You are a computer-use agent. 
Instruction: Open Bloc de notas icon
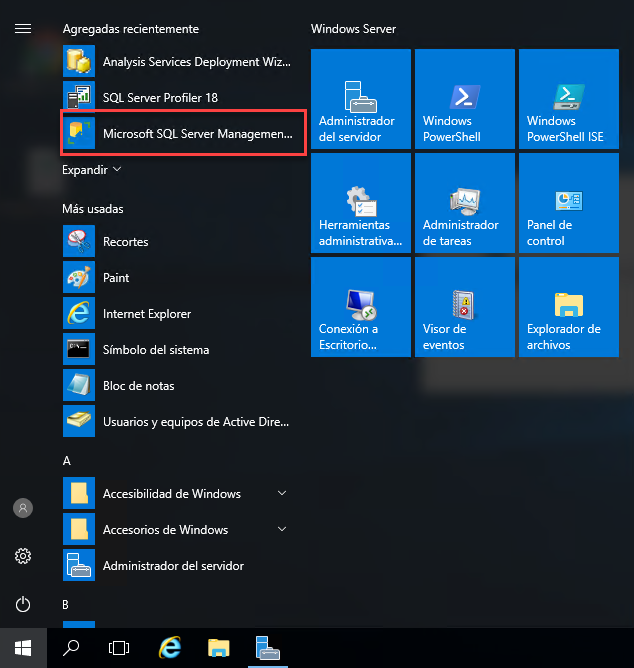point(79,386)
